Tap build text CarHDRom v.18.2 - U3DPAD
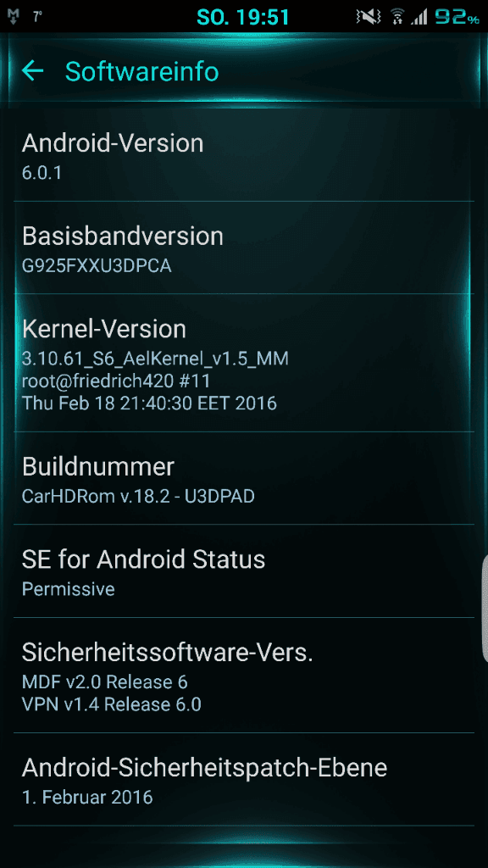Viewport: 488px width, 868px height. 138,496
